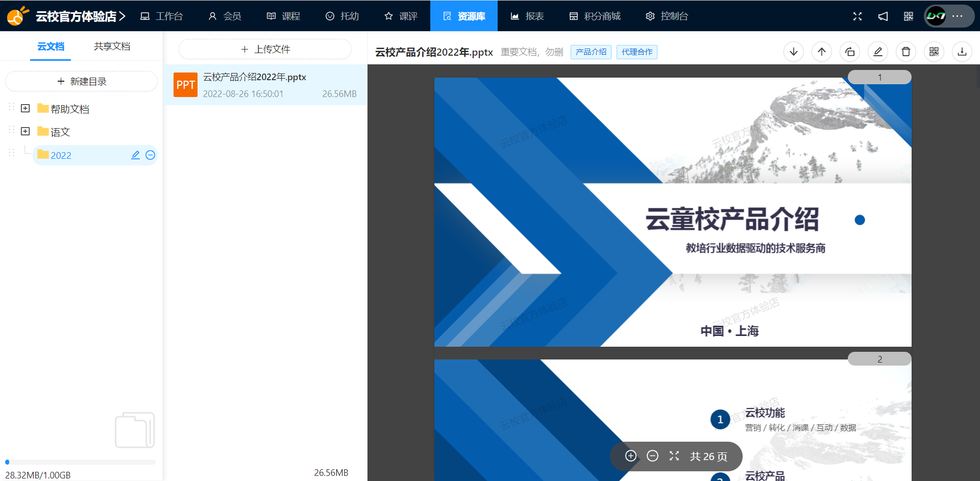Zoom in the preview with plus icon
980x481 pixels.
[631, 456]
